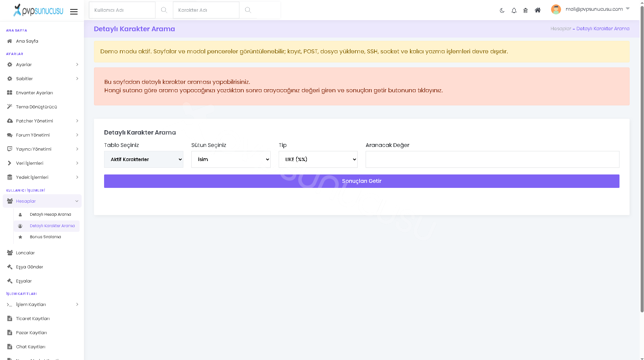Open notifications bell icon
Viewport: 644px width, 360px height.
tap(514, 10)
